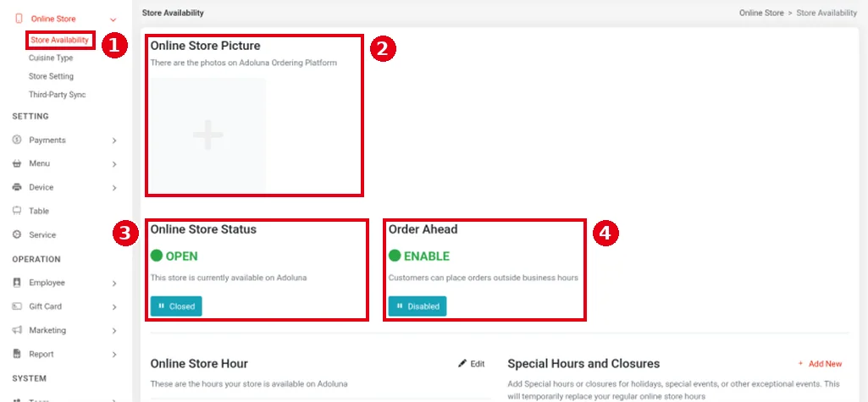This screenshot has height=402, width=868.
Task: Click the Closed button under Online Store Status
Action: coord(176,306)
